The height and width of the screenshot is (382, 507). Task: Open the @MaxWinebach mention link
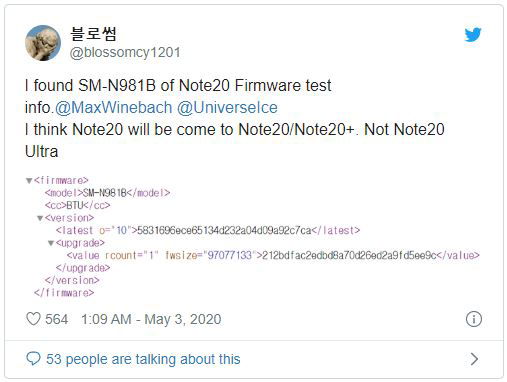pos(113,108)
